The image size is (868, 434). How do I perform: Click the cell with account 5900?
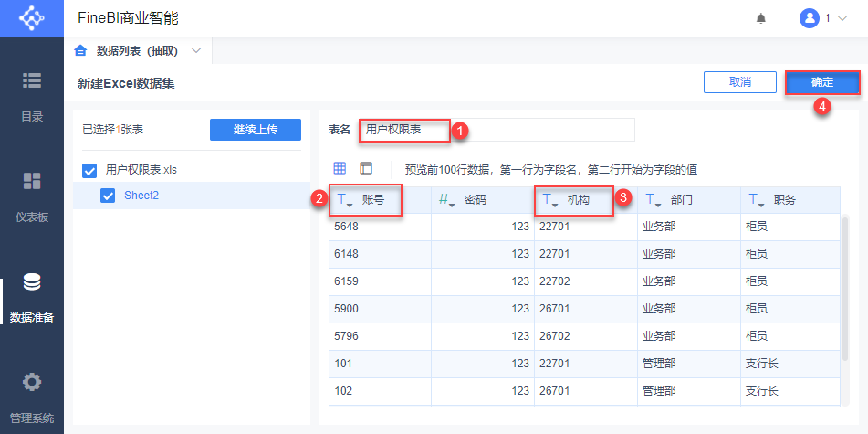click(x=380, y=309)
